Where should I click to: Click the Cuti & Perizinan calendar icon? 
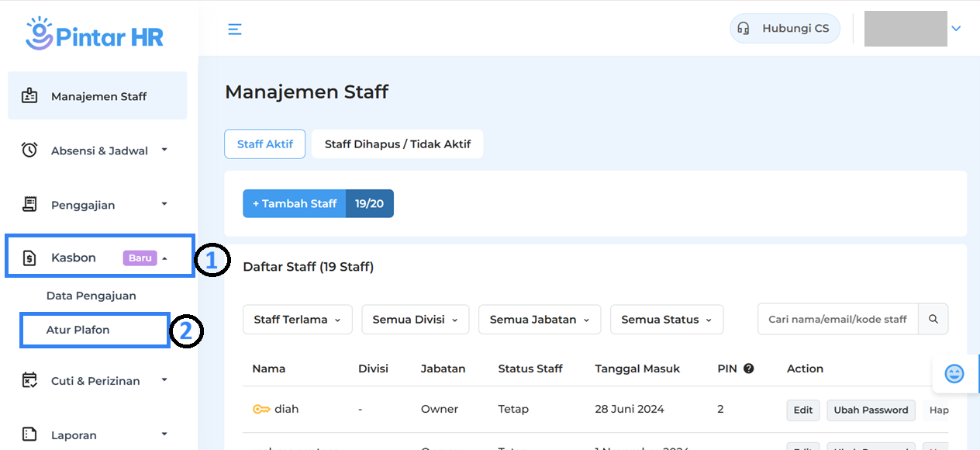tap(29, 380)
